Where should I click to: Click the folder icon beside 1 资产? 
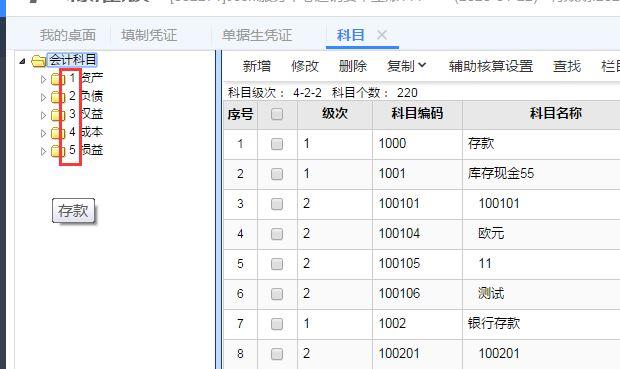point(58,79)
